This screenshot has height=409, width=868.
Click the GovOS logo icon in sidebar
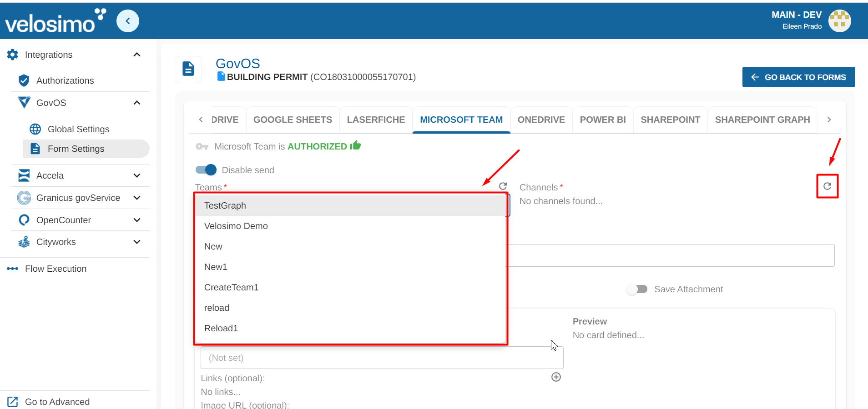coord(24,103)
